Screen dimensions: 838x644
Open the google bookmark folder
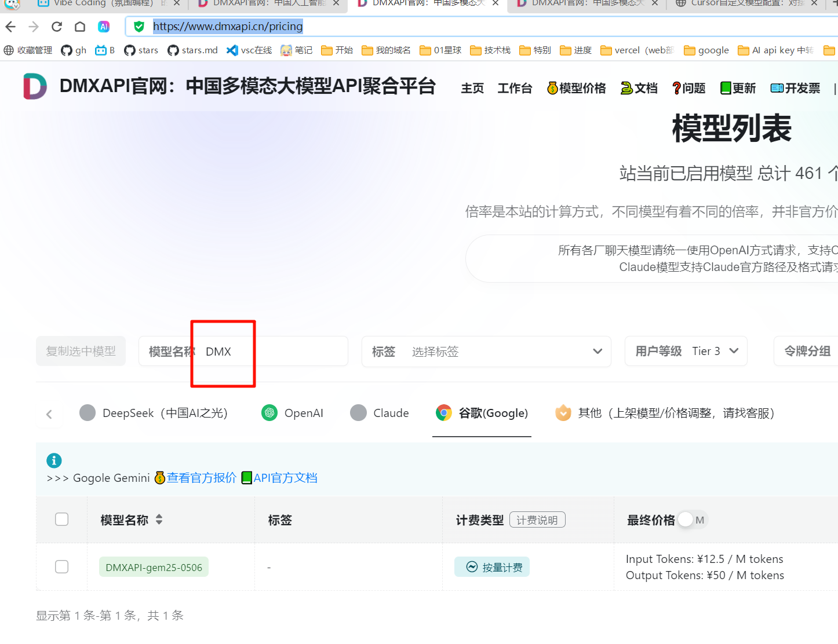[706, 50]
